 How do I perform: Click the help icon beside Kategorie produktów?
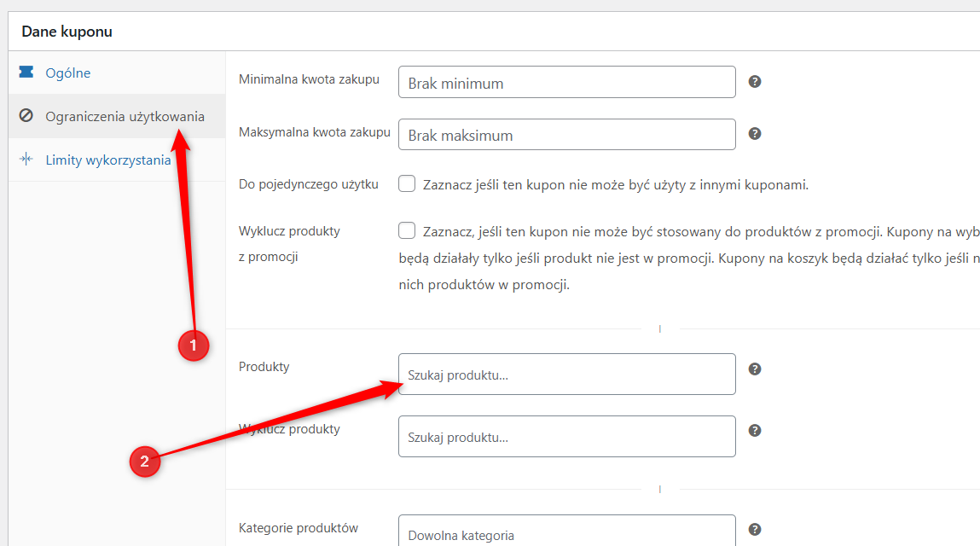tap(754, 529)
